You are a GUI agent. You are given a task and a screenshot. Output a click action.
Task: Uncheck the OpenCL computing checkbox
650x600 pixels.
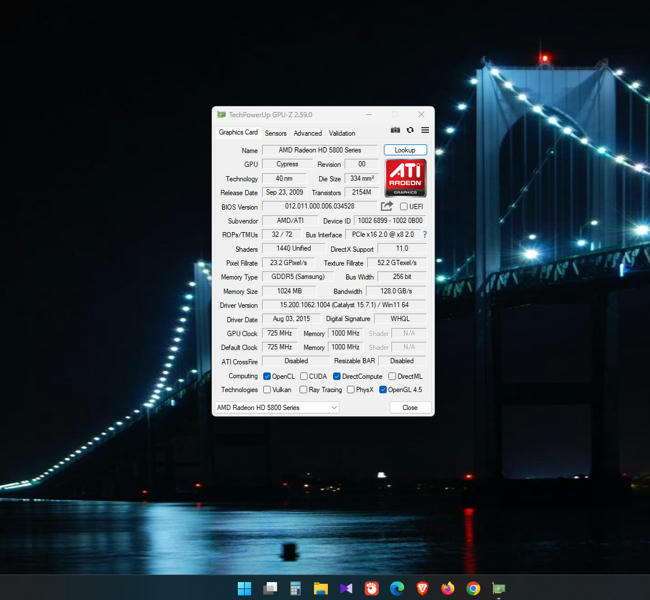[267, 377]
